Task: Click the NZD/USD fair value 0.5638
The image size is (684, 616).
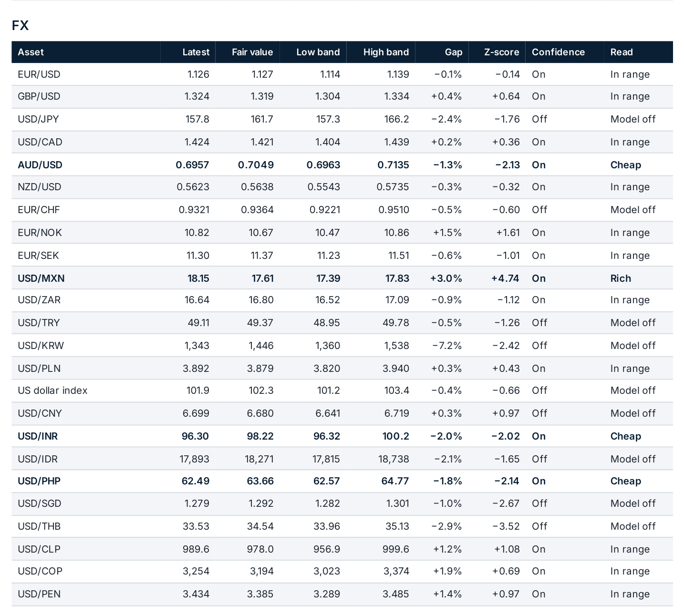Action: tap(257, 187)
